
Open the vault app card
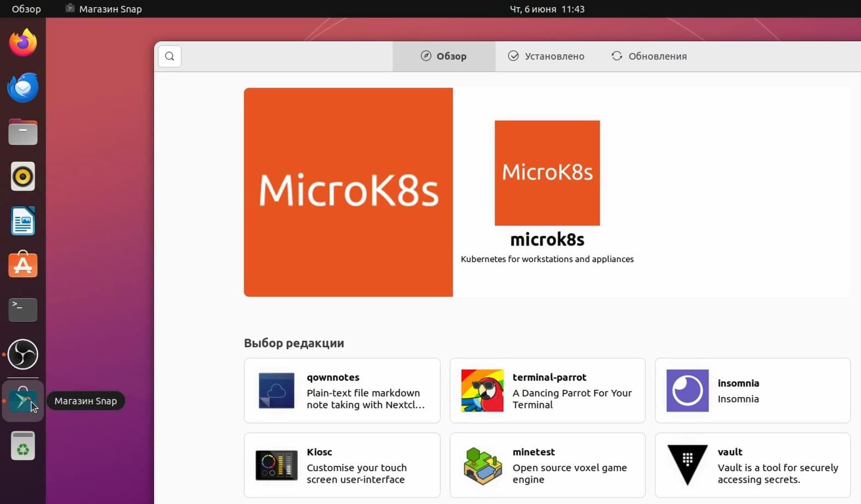(753, 465)
